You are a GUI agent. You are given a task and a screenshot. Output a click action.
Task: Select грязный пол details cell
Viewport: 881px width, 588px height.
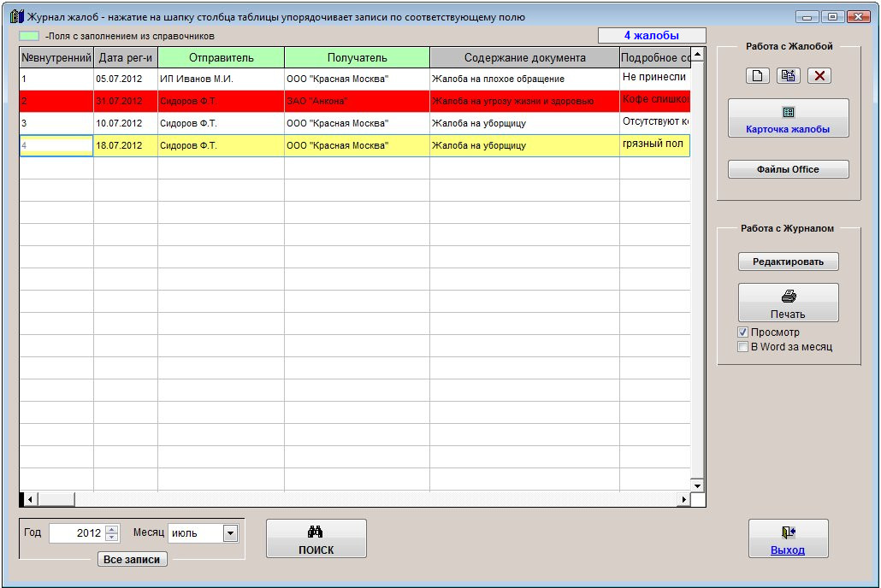tap(655, 145)
